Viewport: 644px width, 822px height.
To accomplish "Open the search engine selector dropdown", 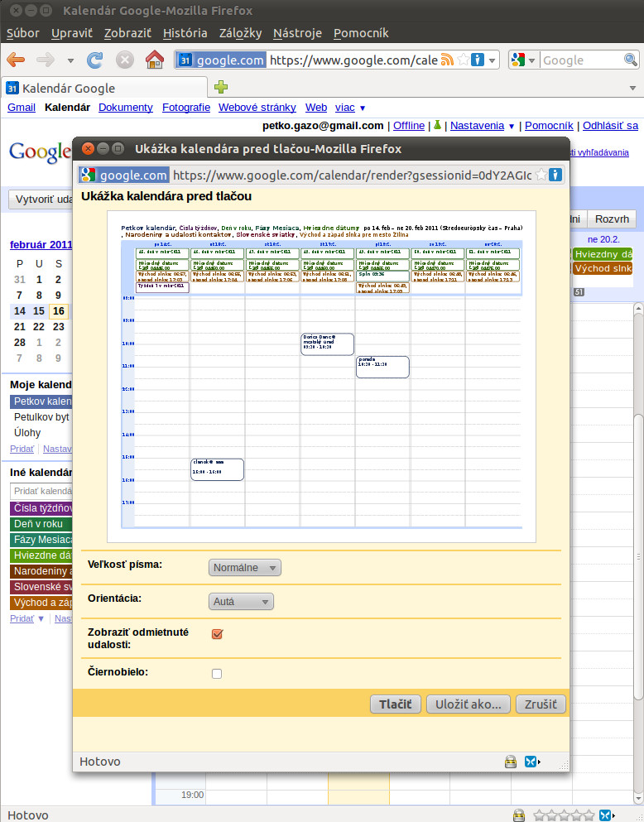I will (x=523, y=60).
